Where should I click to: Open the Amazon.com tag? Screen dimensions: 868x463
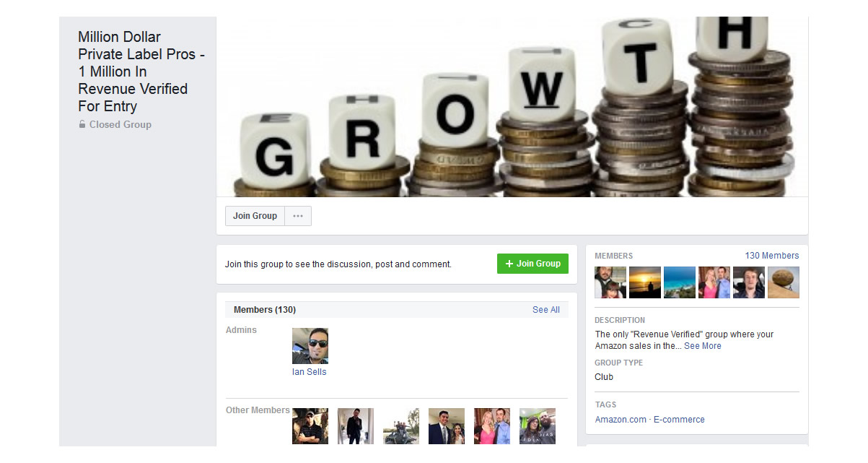point(621,420)
